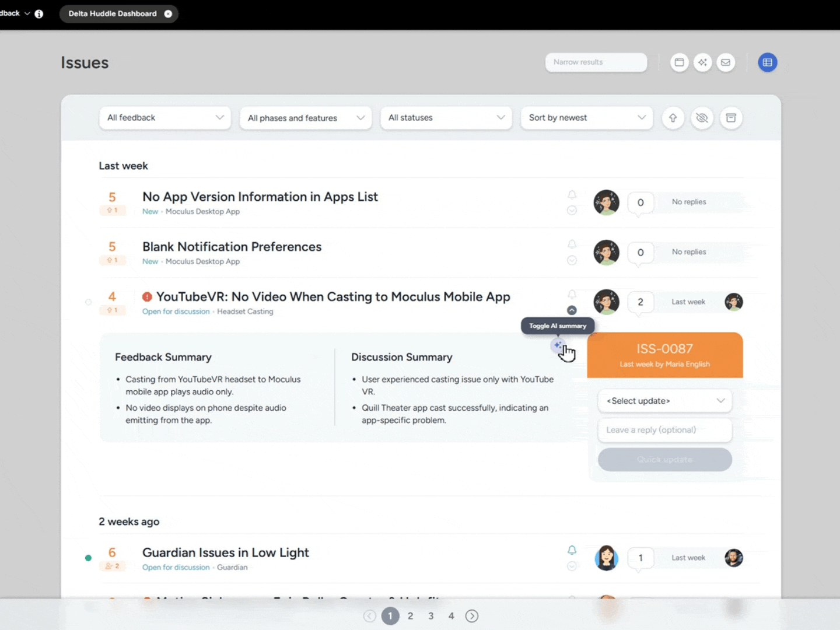Screen dimensions: 840x630
Task: Click the notification bell on Guardian Issues
Action: (x=572, y=549)
